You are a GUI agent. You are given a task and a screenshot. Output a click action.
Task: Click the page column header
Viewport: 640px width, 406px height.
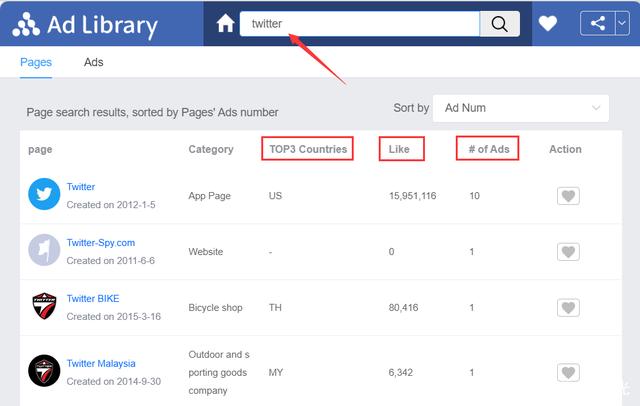(x=40, y=150)
